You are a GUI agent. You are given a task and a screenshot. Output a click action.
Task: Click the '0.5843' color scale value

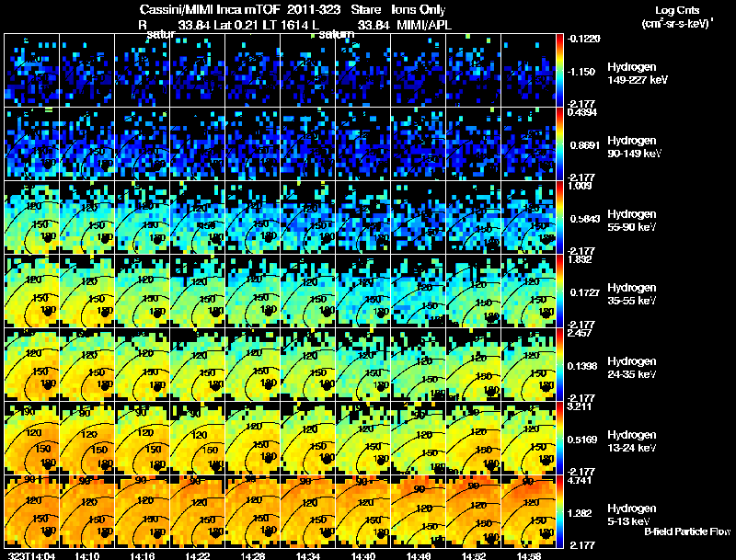(x=585, y=219)
